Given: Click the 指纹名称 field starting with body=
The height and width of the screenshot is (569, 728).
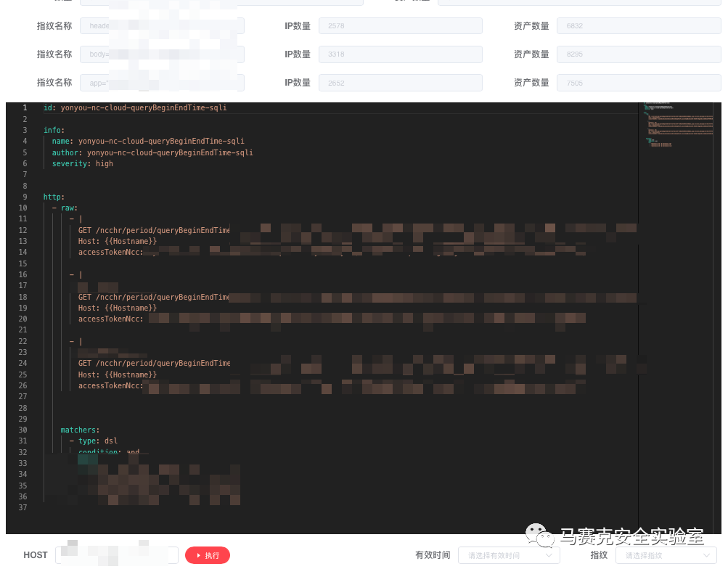Looking at the screenshot, I should (x=162, y=54).
